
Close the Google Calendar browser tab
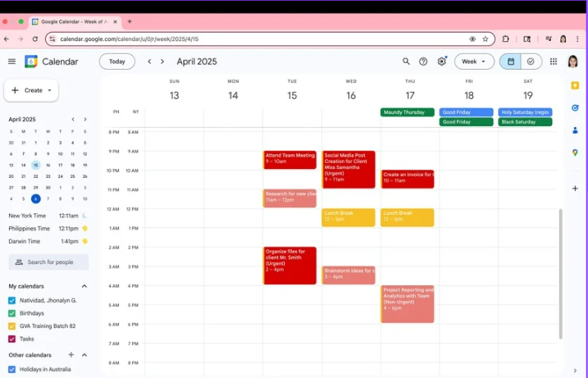pos(115,22)
